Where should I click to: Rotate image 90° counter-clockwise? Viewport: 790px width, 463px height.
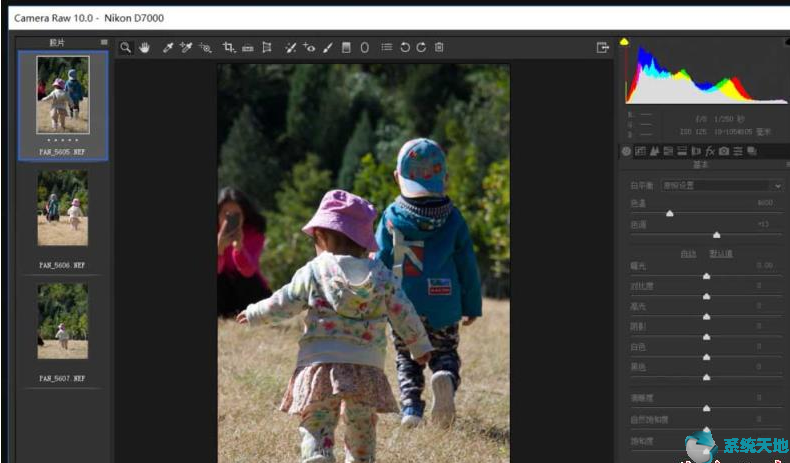(405, 47)
